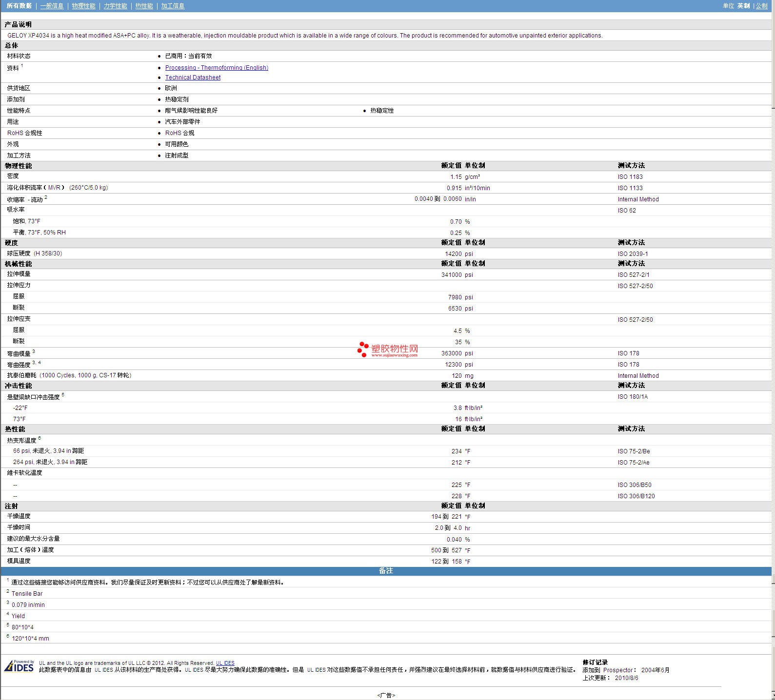Open the 一般信息 tab
This screenshot has width=775, height=700.
(52, 6)
